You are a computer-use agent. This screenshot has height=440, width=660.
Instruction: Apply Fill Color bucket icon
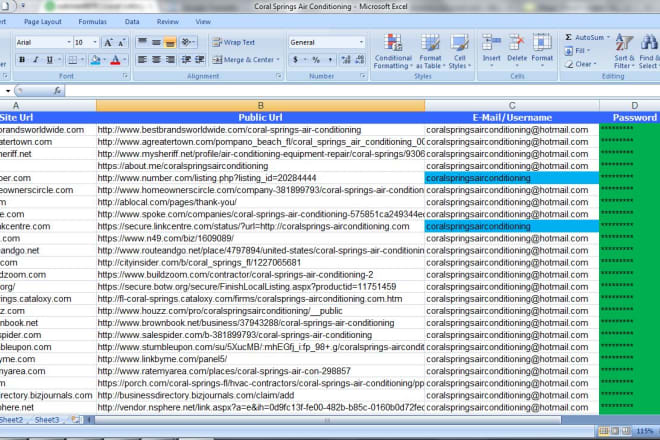[95, 60]
